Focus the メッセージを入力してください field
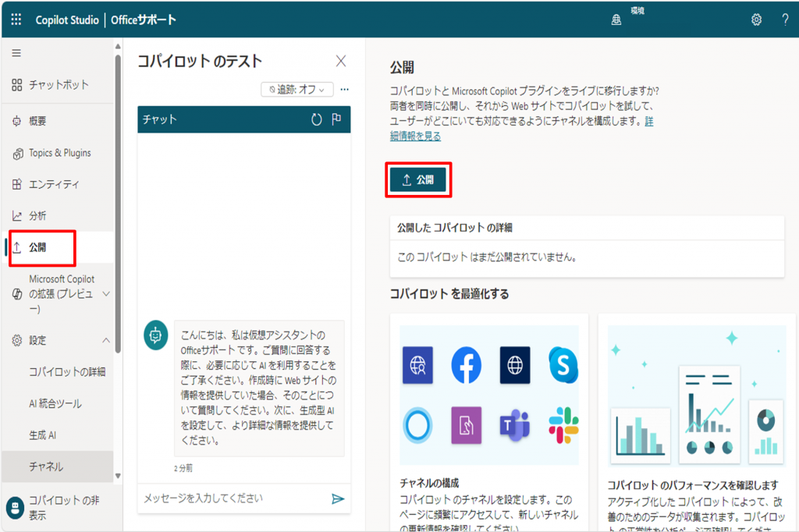Image resolution: width=799 pixels, height=532 pixels. (x=233, y=498)
